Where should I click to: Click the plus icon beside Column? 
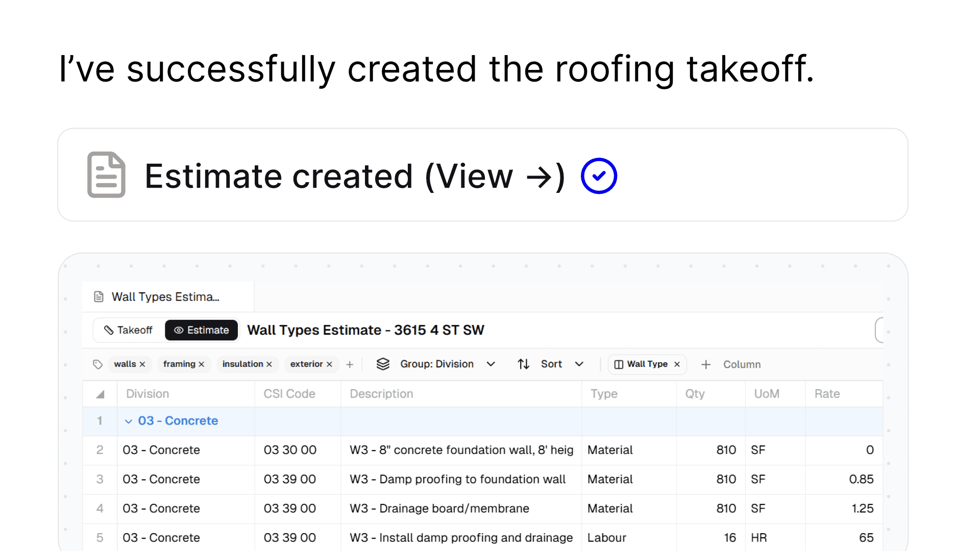706,364
